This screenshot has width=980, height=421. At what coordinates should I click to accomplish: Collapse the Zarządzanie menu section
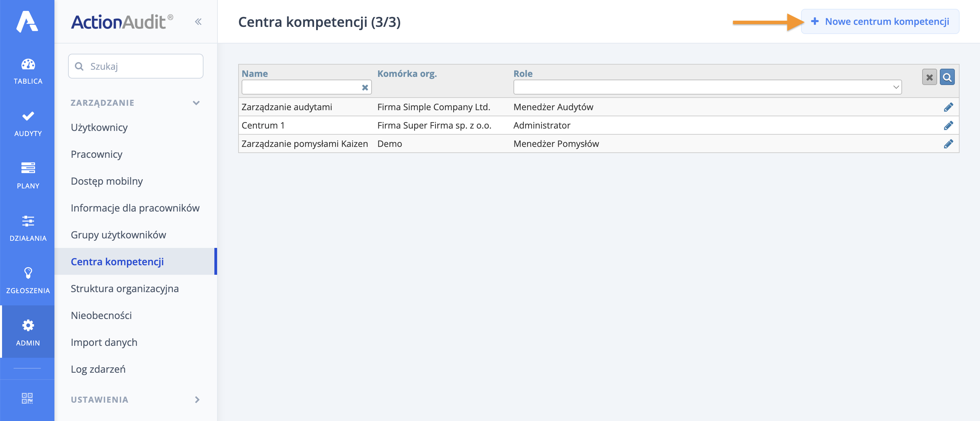pos(196,103)
